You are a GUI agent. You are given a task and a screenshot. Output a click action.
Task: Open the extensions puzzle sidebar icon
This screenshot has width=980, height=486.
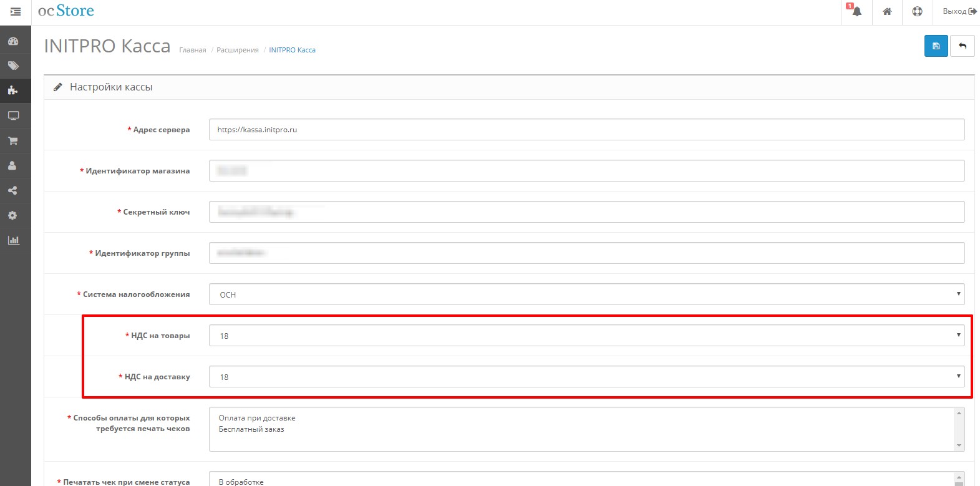[13, 90]
